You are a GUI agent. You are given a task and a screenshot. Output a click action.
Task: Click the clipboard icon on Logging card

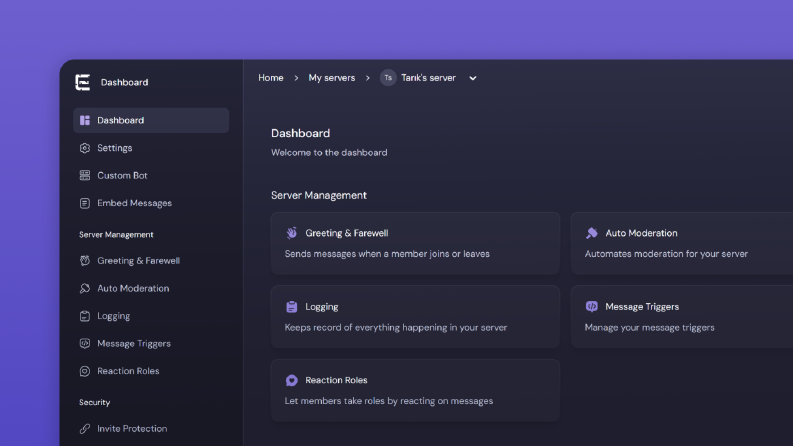pos(292,306)
